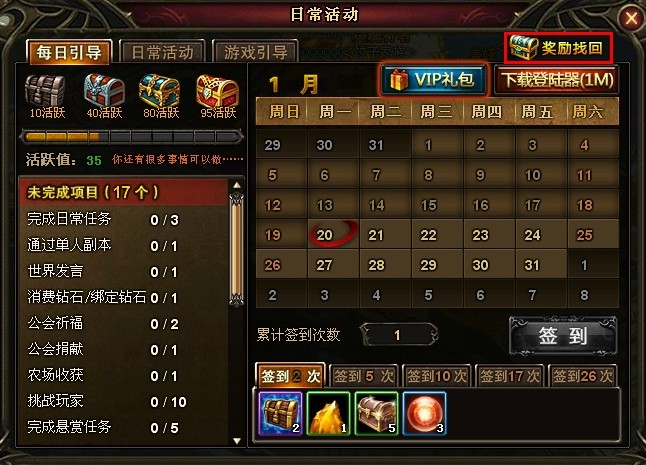646x465 pixels.
Task: Collapse the 未完成项目 (17 个) section header
Action: (123, 192)
